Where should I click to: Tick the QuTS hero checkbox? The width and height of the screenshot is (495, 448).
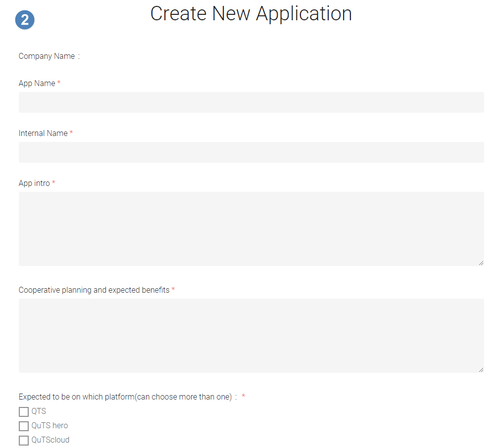[x=24, y=426]
